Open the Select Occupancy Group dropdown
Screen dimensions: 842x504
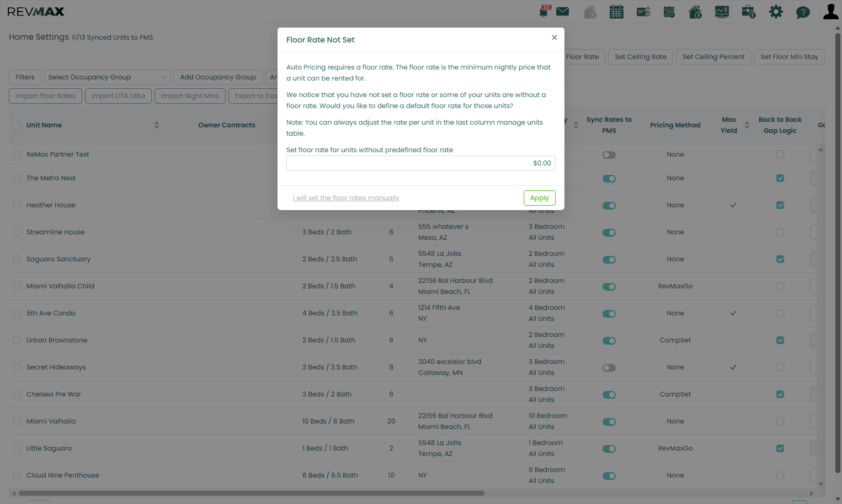pos(106,77)
